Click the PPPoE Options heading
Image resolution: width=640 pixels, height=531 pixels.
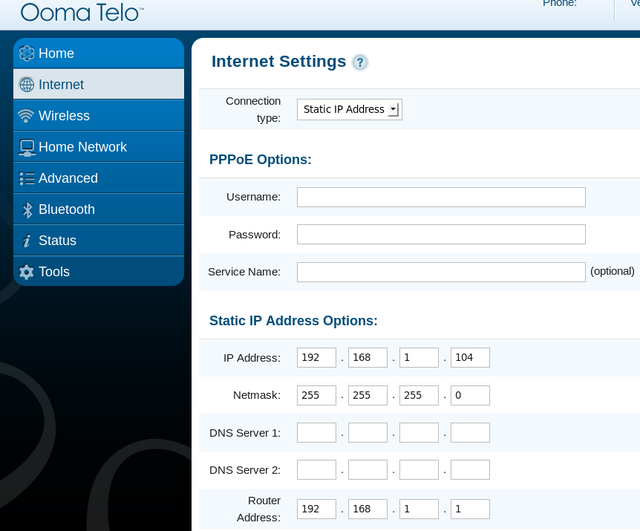coord(260,159)
